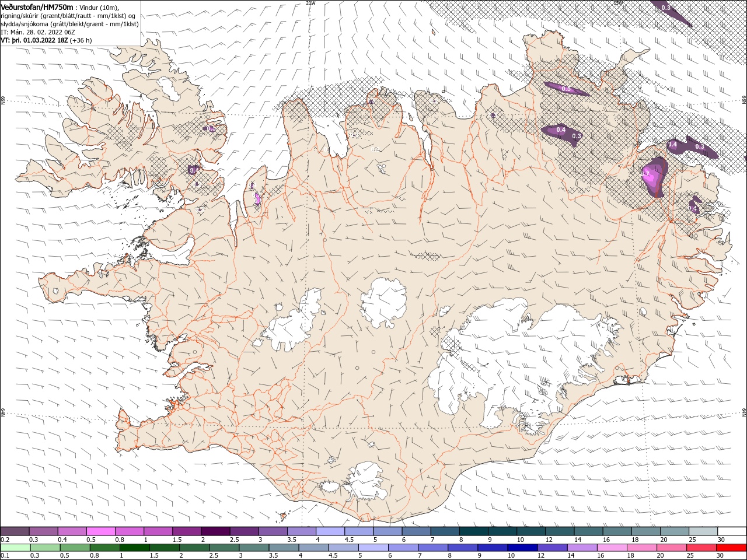Click upper legend dark teal swatch labeled 8
Viewport: 747px width, 560px height.
(x=473, y=531)
